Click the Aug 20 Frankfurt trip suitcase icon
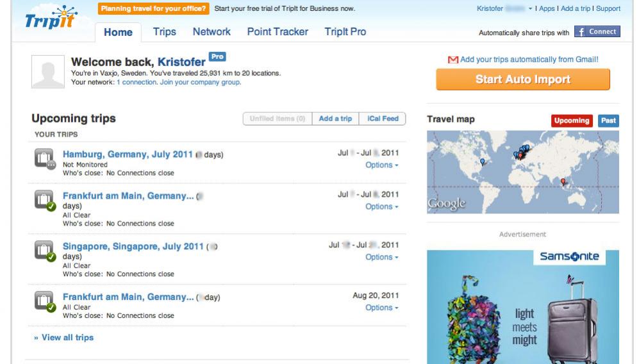This screenshot has height=364, width=639. click(x=44, y=301)
